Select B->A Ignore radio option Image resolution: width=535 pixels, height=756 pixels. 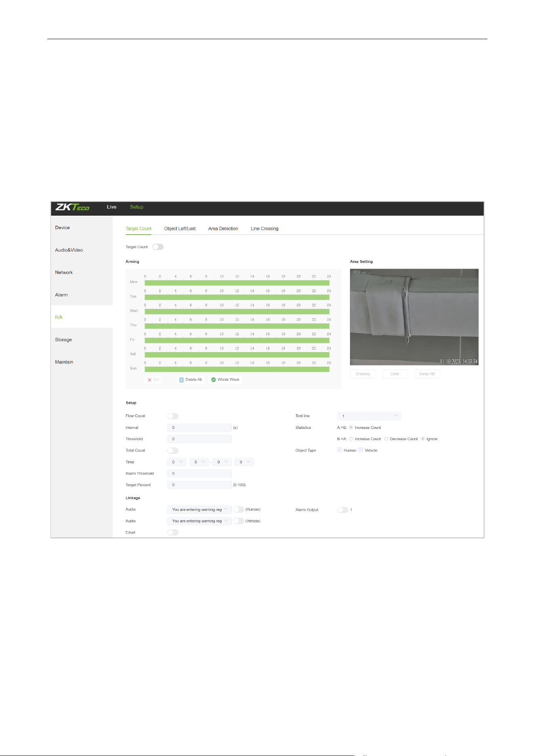(x=423, y=439)
